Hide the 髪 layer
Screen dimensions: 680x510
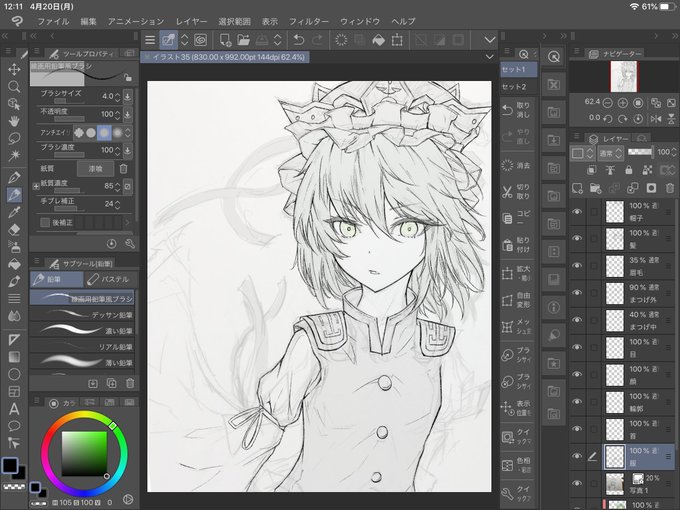[577, 239]
